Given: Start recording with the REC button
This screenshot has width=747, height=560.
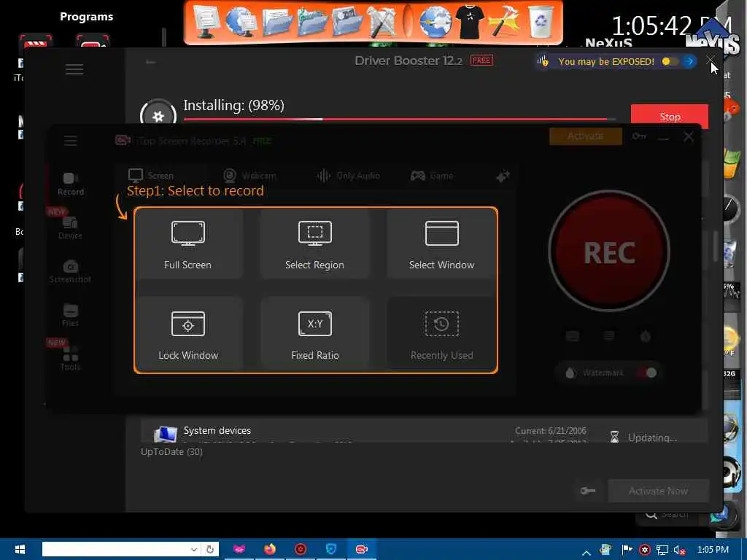Looking at the screenshot, I should point(609,251).
